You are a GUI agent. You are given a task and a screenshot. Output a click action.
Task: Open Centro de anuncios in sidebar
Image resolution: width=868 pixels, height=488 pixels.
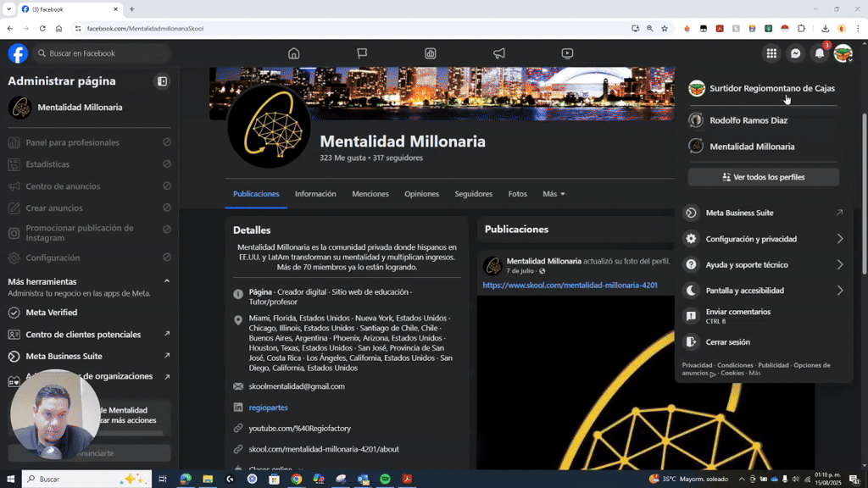tap(89, 186)
